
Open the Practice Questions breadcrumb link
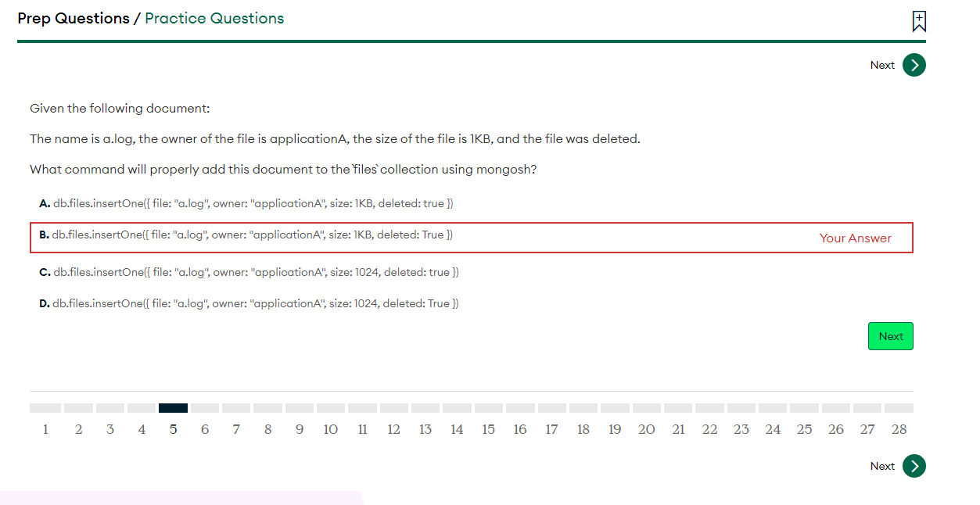214,19
